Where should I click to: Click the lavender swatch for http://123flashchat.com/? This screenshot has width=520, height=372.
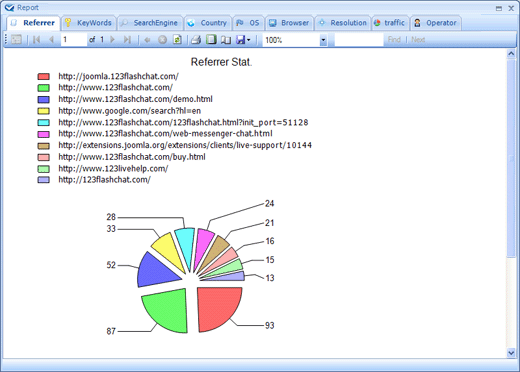coord(44,180)
